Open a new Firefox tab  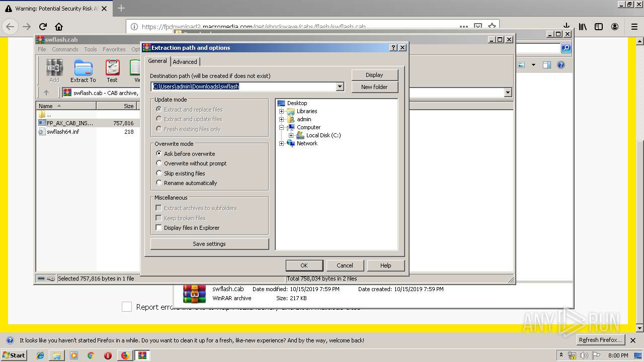(x=121, y=9)
